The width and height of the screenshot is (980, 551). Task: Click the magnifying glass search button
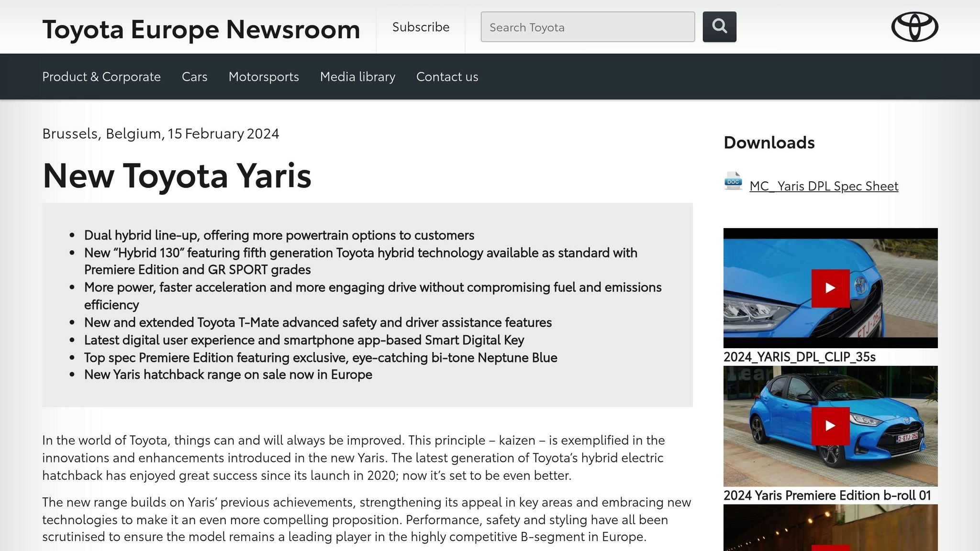(719, 27)
